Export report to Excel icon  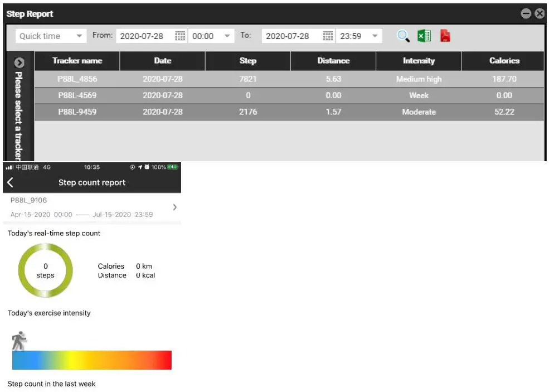tap(424, 36)
